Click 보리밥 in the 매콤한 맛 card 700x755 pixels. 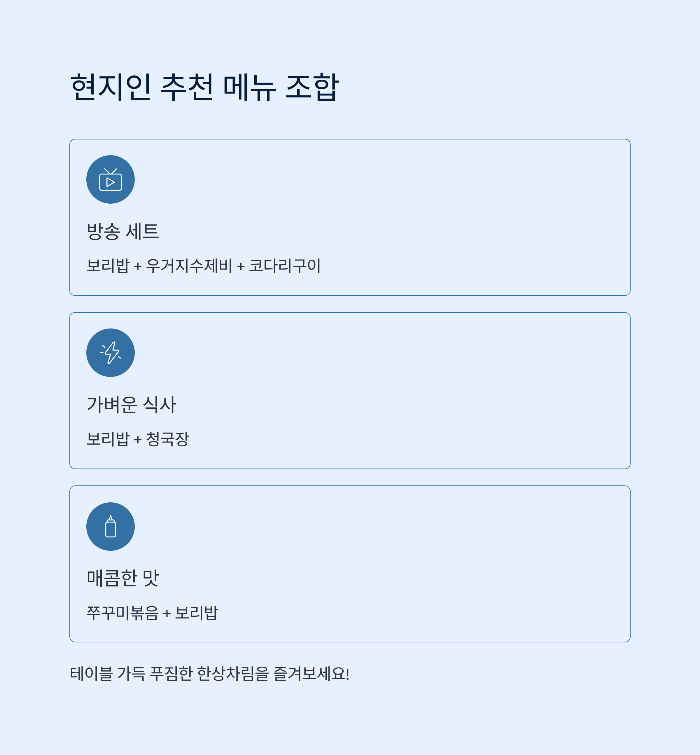(x=197, y=613)
